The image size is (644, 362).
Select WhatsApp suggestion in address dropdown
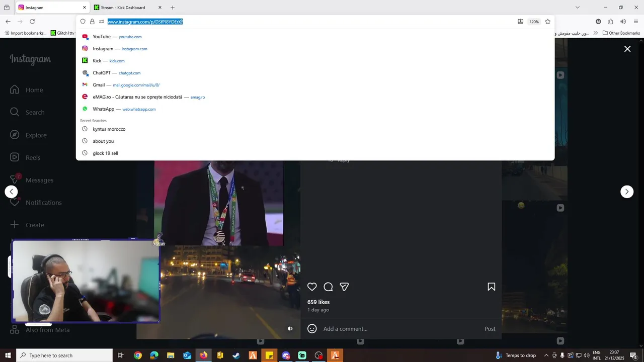coord(315,109)
